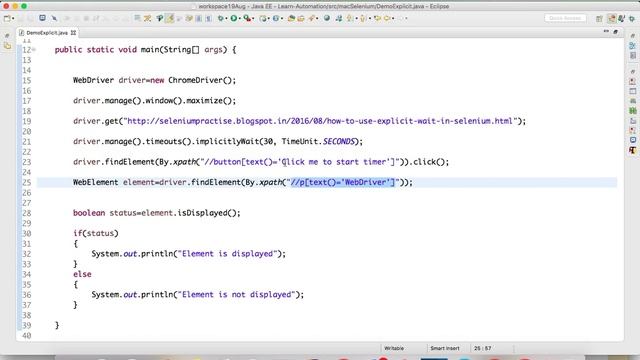
Task: Click inside the Quick Access search field
Action: point(565,18)
